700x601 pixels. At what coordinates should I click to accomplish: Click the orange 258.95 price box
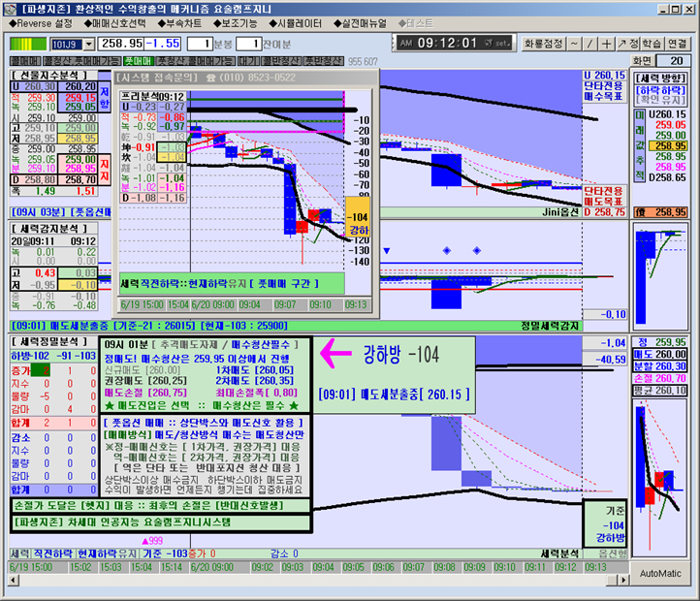[660, 212]
